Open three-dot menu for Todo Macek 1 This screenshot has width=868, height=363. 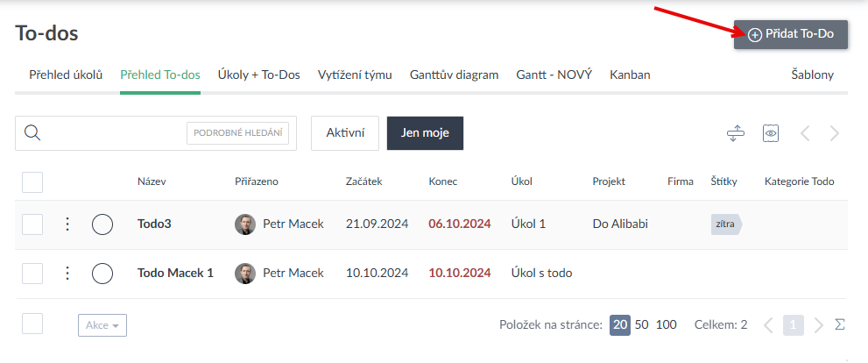point(67,273)
